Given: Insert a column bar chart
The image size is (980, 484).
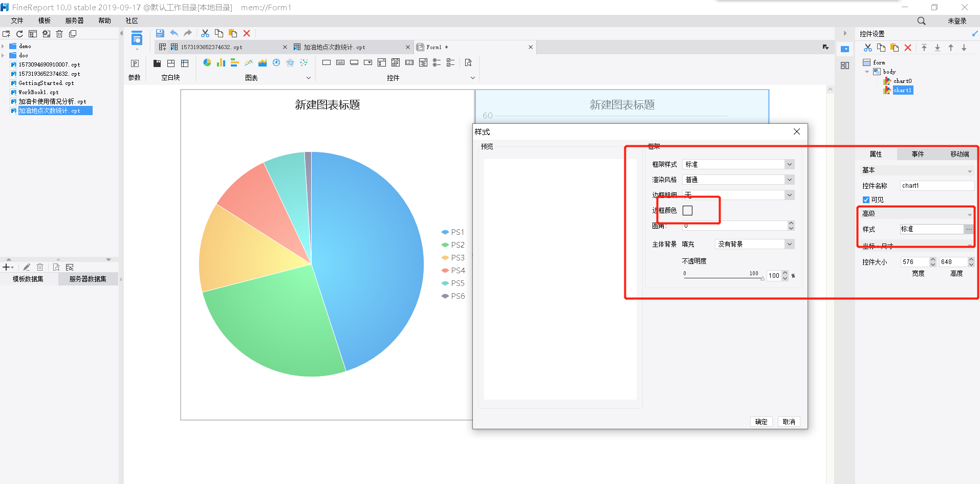Looking at the screenshot, I should coord(221,62).
